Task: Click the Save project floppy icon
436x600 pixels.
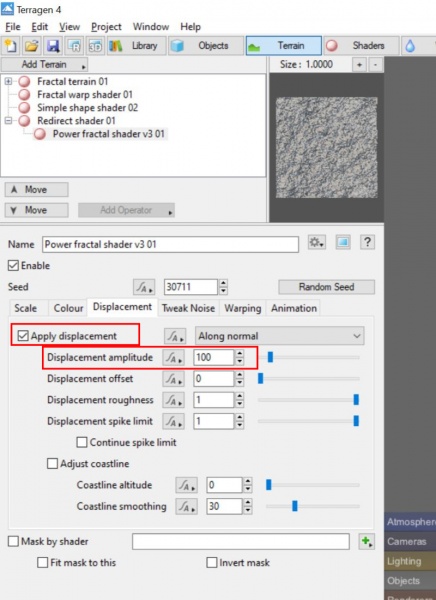Action: (53, 46)
